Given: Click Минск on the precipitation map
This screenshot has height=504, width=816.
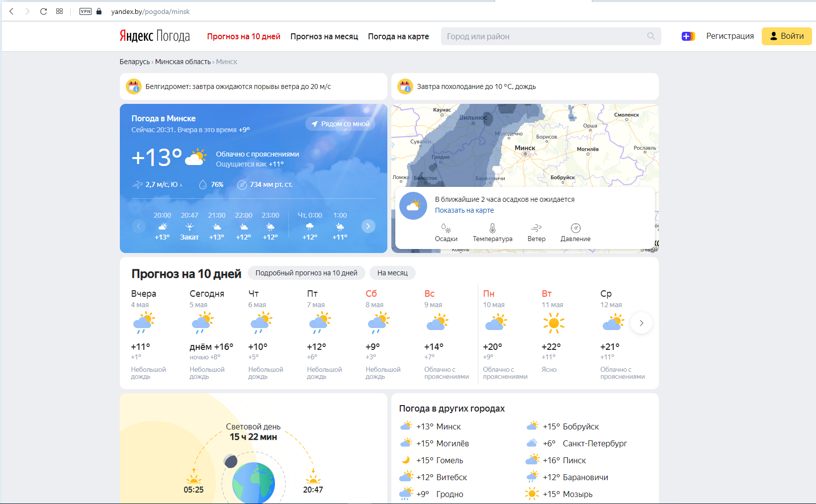Looking at the screenshot, I should pos(525,150).
